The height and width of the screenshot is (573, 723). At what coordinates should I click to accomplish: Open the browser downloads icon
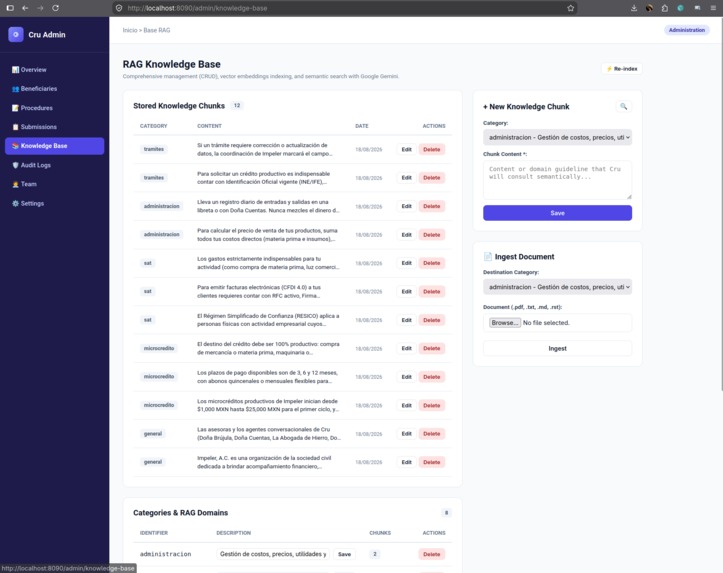(x=634, y=8)
